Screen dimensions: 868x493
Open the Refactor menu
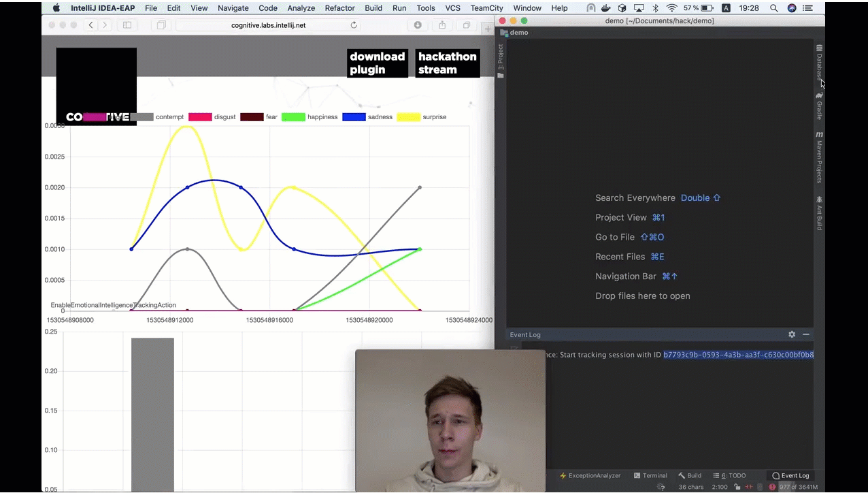pyautogui.click(x=339, y=8)
